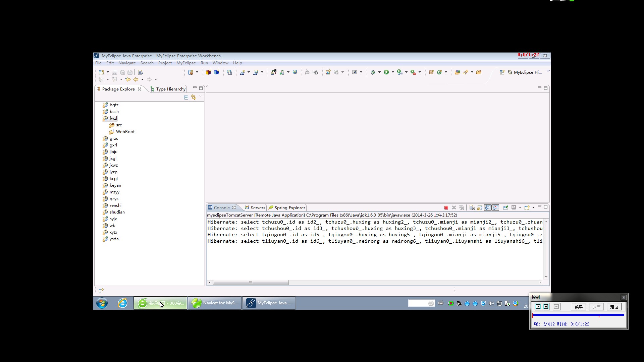Open the Navigate menu
The image size is (644, 362).
[127, 63]
